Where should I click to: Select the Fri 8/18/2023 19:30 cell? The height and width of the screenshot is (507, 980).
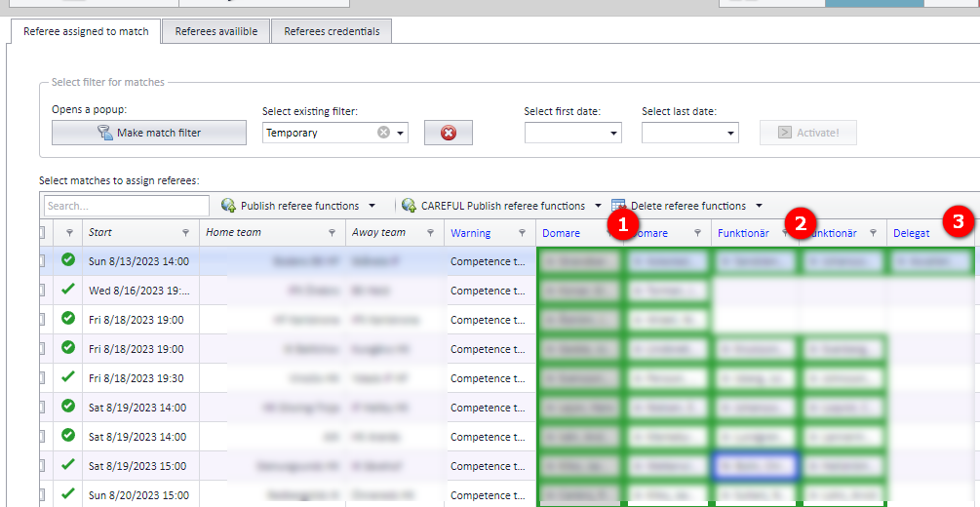coord(140,378)
